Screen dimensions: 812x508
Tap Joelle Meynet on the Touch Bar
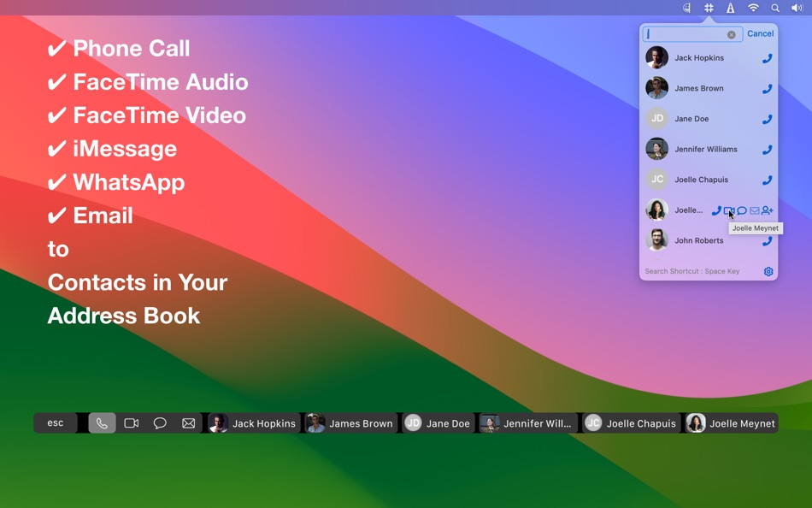click(x=731, y=423)
